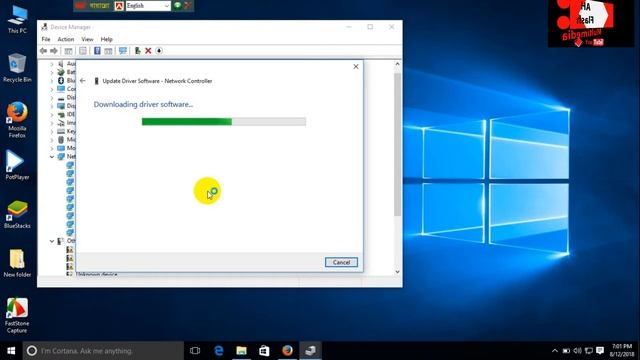
Task: Click the Cortana search box
Action: [103, 351]
